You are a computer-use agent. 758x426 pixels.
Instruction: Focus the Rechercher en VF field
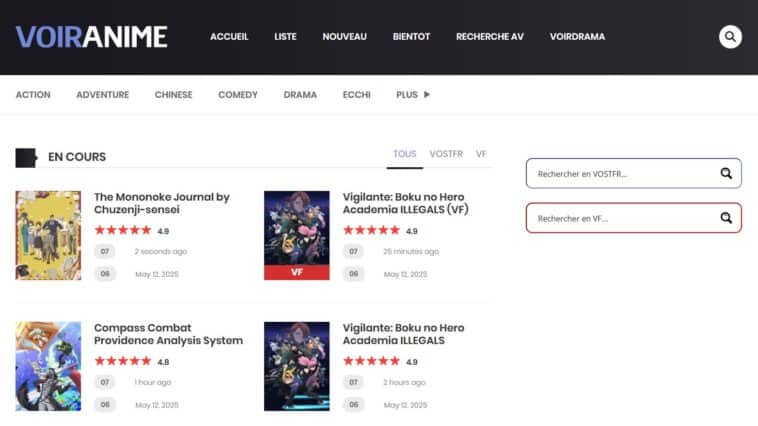pyautogui.click(x=634, y=218)
